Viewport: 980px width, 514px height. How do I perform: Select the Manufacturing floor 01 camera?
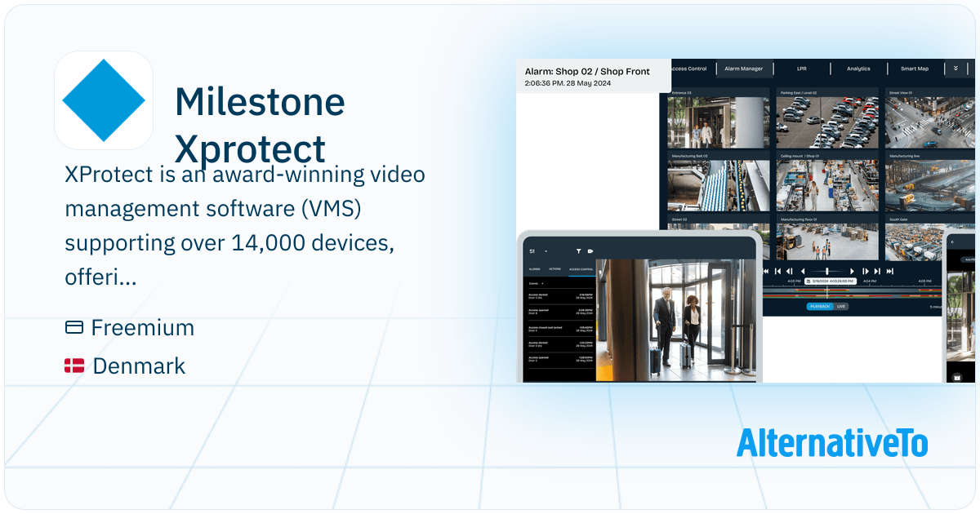(827, 238)
